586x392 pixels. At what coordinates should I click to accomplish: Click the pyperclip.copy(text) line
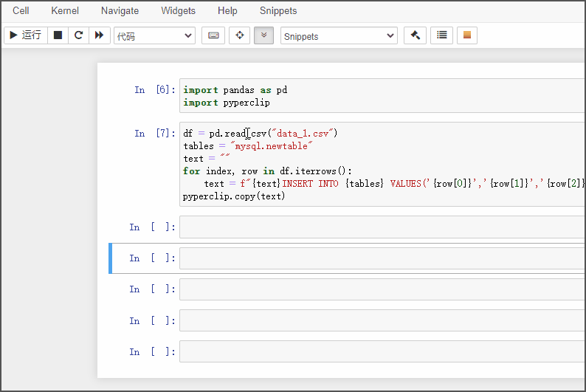click(234, 196)
